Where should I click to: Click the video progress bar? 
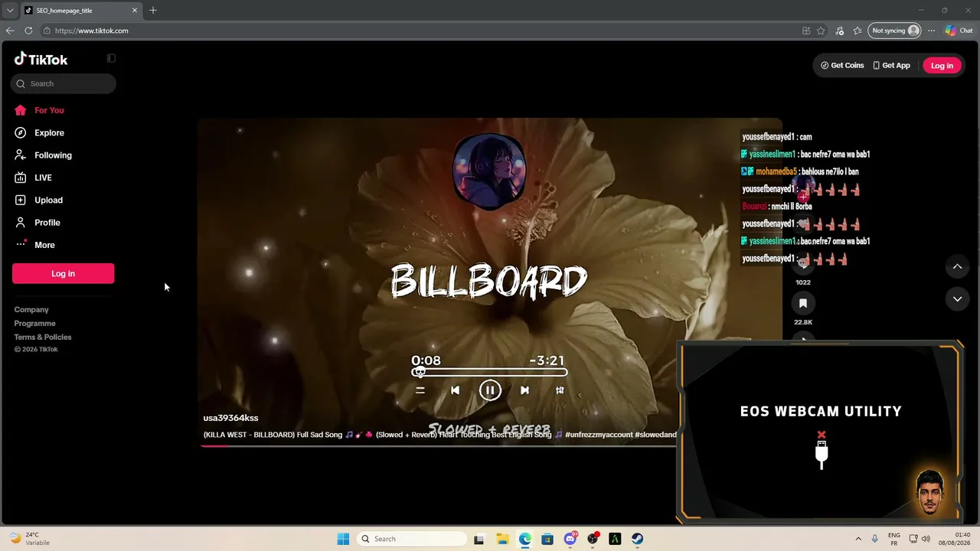point(438,445)
